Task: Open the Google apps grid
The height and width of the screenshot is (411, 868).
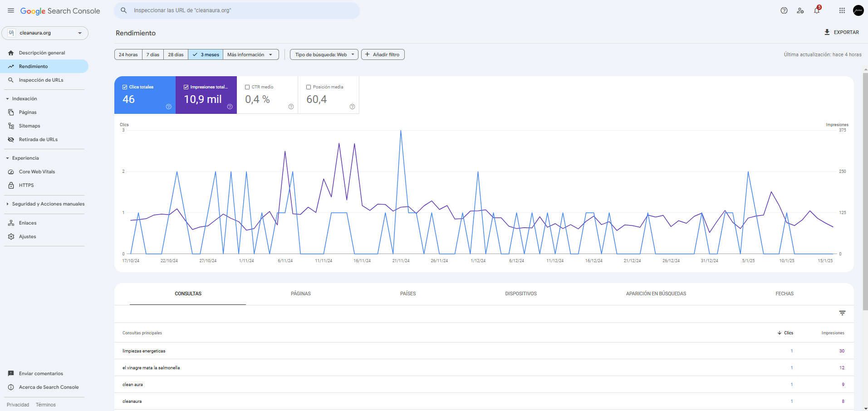Action: (x=842, y=10)
